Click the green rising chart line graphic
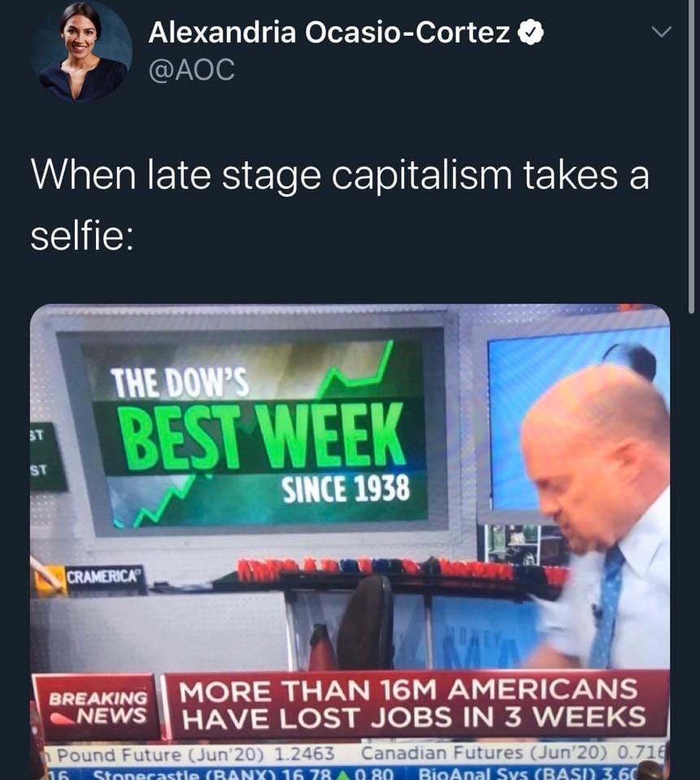Viewport: 700px width, 780px height. tap(353, 369)
